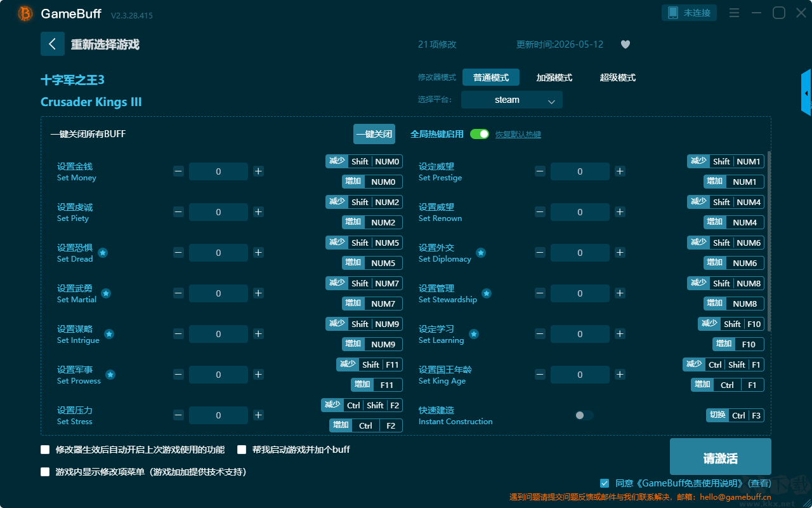812x508 pixels.
Task: Expand the blue side panel arrow
Action: pyautogui.click(x=806, y=93)
